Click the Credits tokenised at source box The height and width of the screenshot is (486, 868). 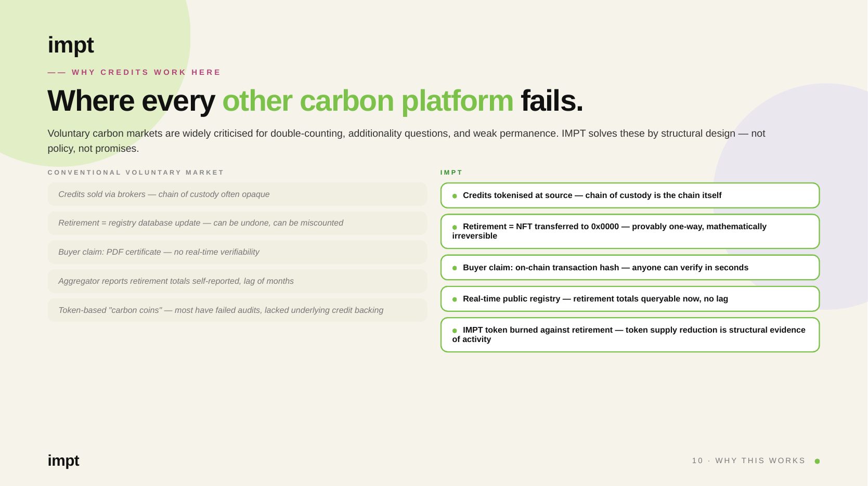[x=630, y=195]
